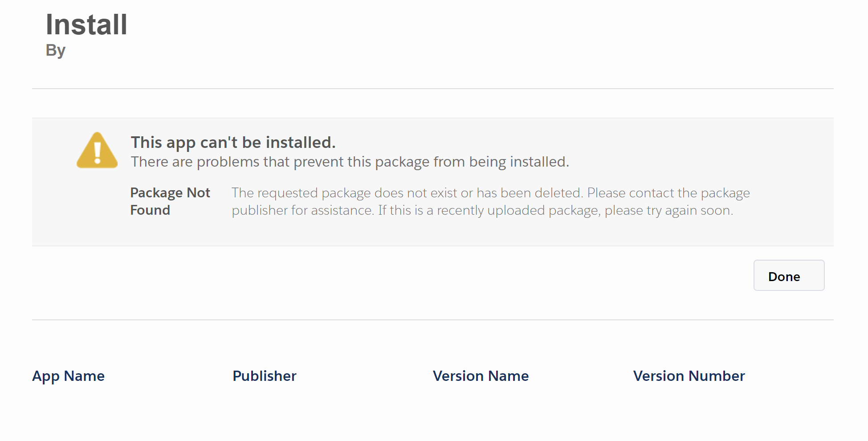Click the "There are problems" description line
This screenshot has height=441, width=868.
click(350, 162)
